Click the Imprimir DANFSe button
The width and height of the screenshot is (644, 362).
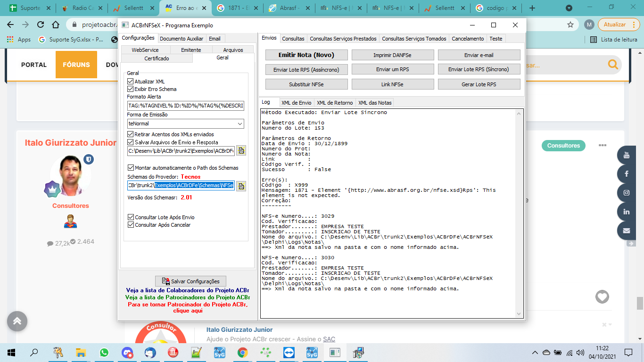tap(393, 55)
